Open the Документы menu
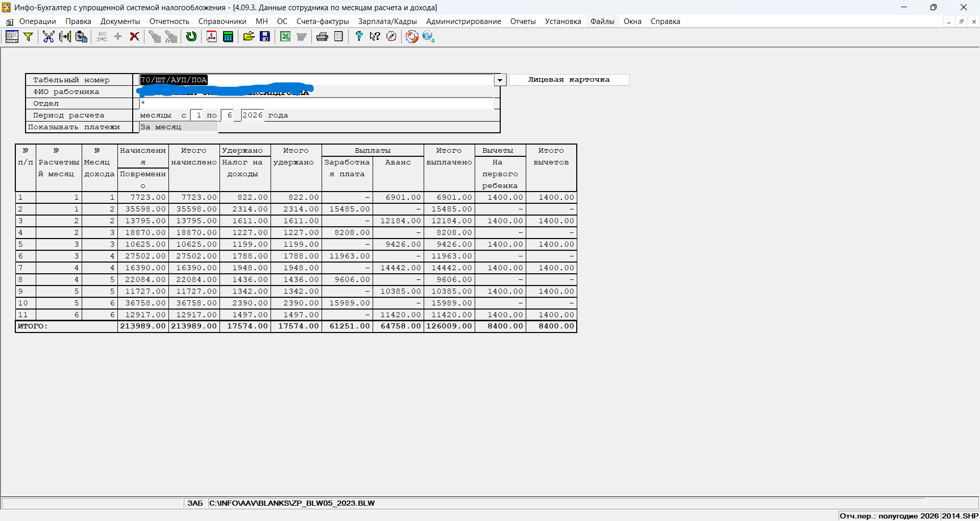The height and width of the screenshot is (521, 980). pos(120,21)
